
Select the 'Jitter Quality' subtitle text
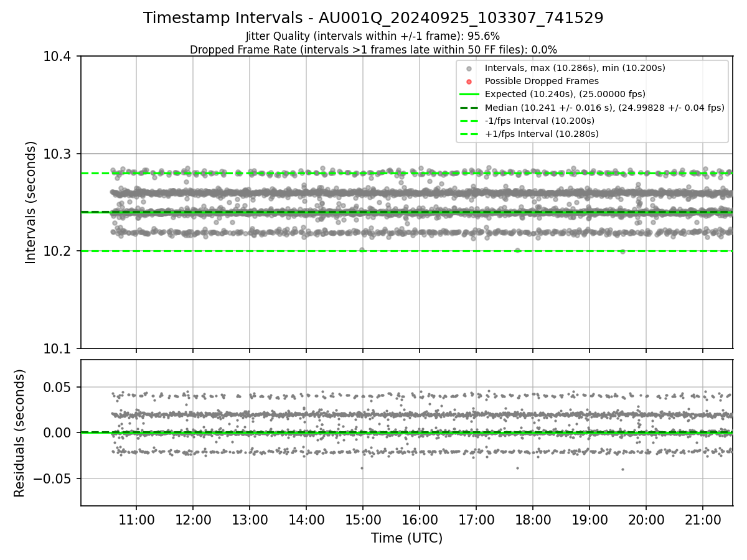[373, 37]
